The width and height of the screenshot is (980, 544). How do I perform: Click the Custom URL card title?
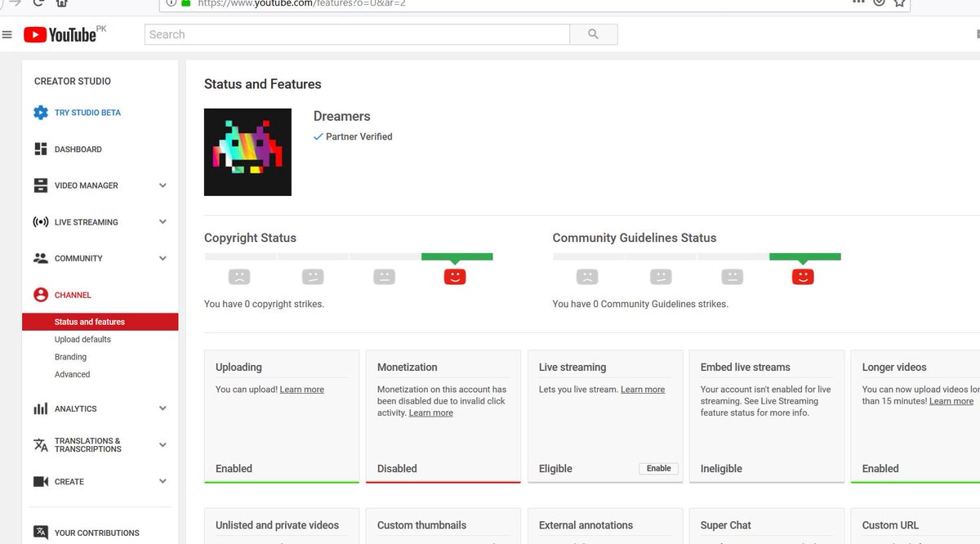point(890,525)
